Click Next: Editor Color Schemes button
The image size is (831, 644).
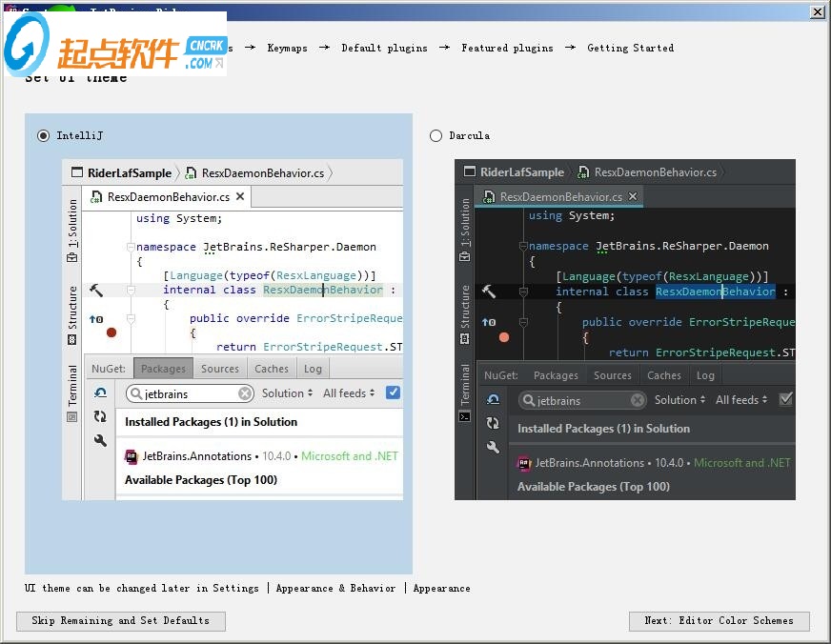click(719, 621)
